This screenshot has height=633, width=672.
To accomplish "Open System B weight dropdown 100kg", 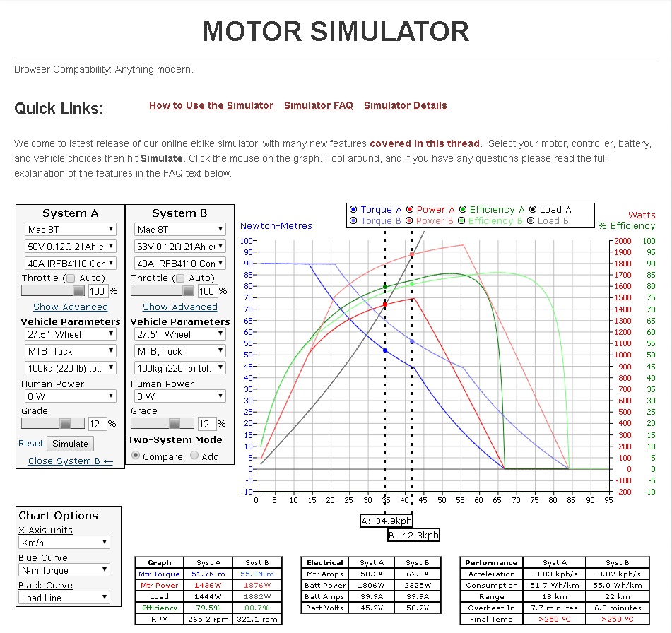I will pyautogui.click(x=180, y=367).
